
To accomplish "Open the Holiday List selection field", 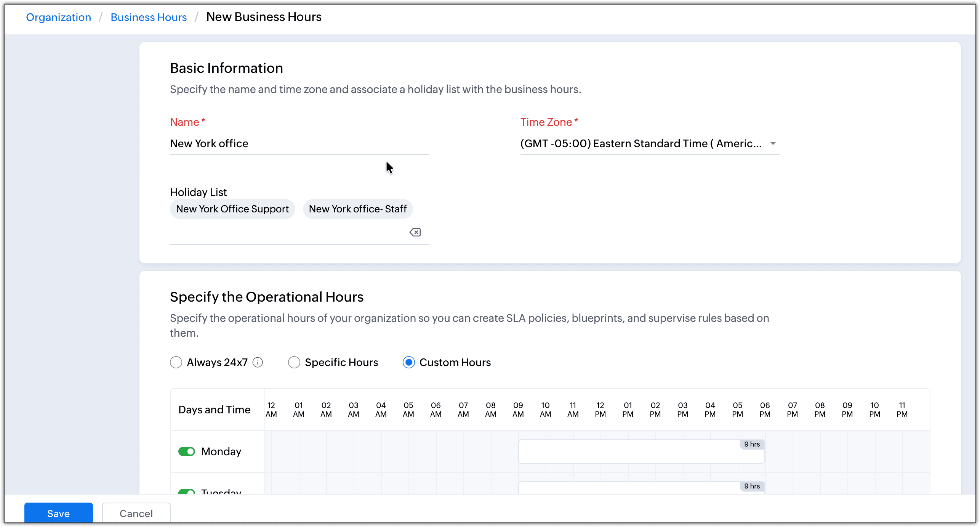I will [x=286, y=233].
